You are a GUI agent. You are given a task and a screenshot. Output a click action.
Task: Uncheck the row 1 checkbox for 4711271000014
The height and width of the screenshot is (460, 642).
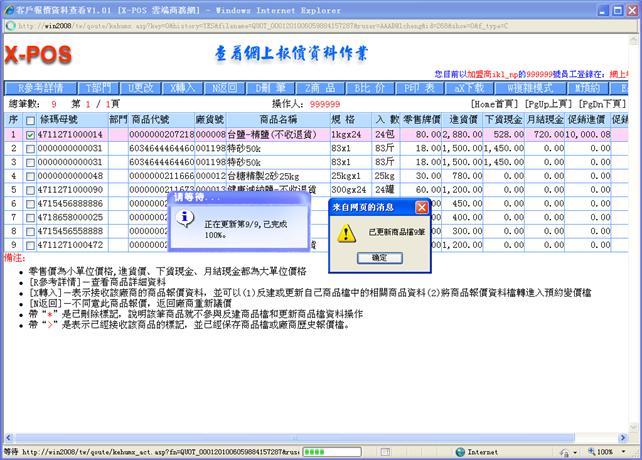[x=30, y=133]
